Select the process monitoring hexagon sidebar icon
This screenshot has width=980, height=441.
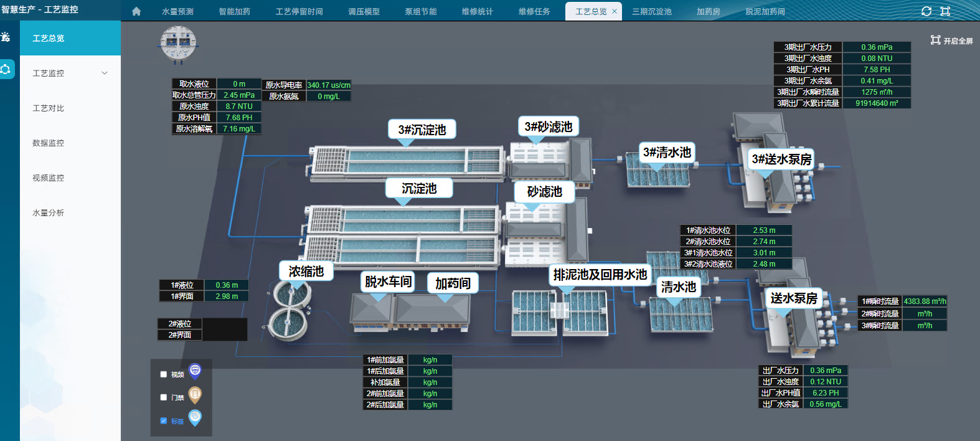[x=6, y=69]
